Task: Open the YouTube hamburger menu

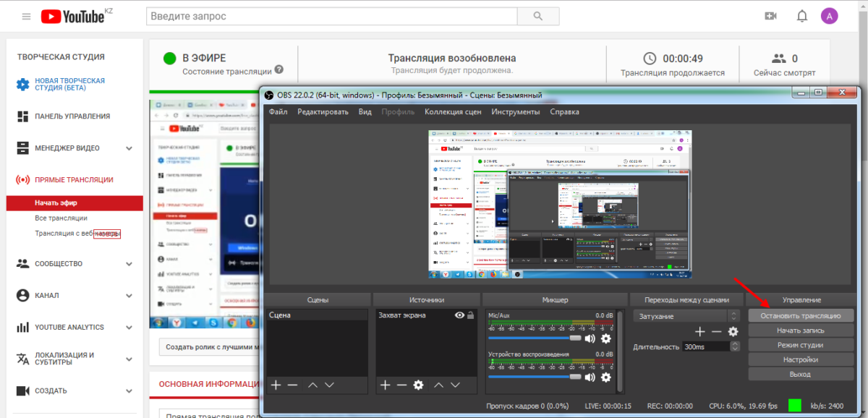Action: [26, 16]
